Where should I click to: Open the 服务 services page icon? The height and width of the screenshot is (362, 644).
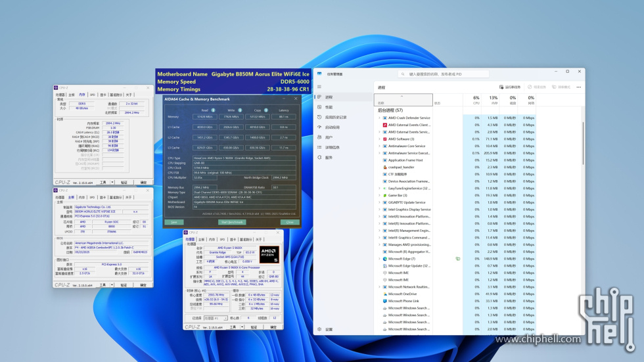tap(319, 158)
